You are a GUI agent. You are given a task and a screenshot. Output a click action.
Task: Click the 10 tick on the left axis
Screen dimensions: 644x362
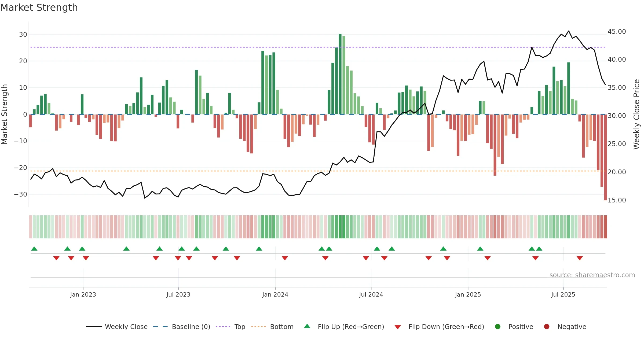click(23, 87)
